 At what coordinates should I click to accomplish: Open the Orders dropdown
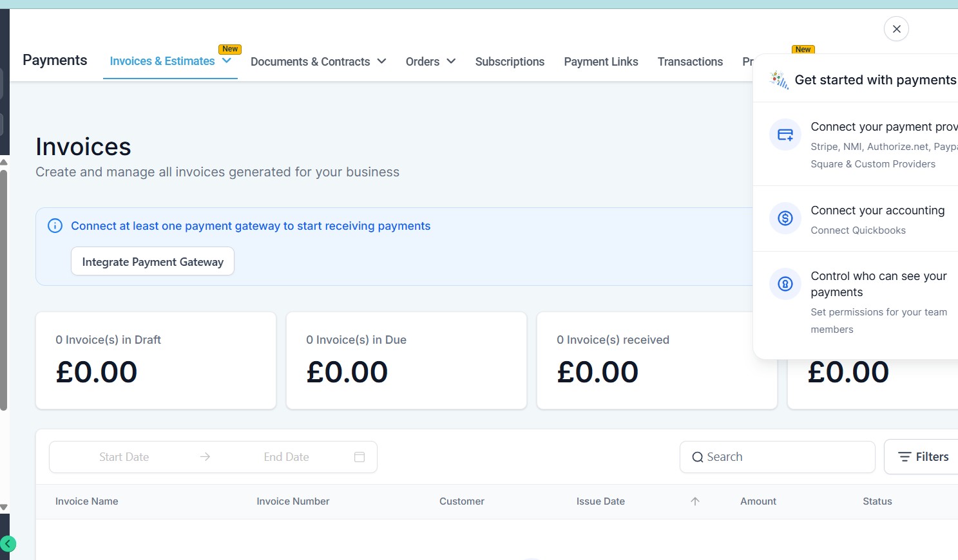(452, 61)
